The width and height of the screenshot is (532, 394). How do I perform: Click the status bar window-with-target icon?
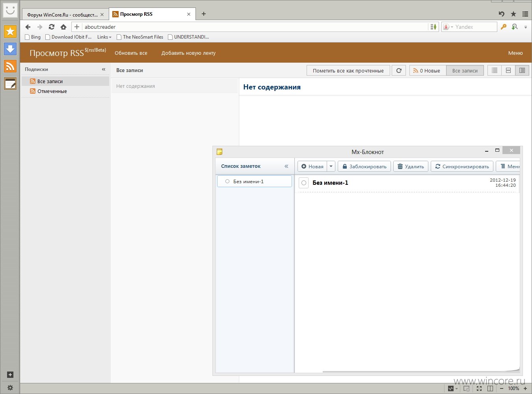tap(467, 388)
